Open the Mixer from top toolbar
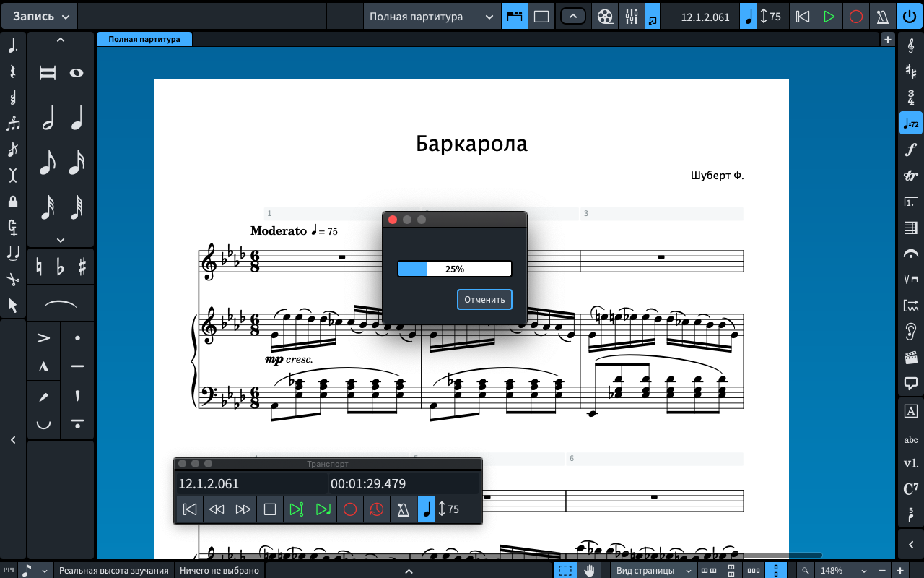Image resolution: width=924 pixels, height=578 pixels. click(632, 16)
